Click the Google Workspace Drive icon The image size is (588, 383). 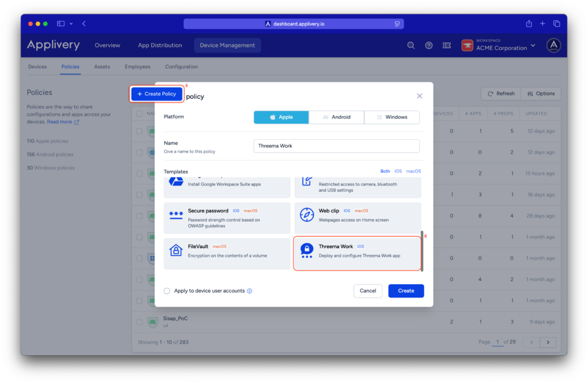click(x=176, y=181)
